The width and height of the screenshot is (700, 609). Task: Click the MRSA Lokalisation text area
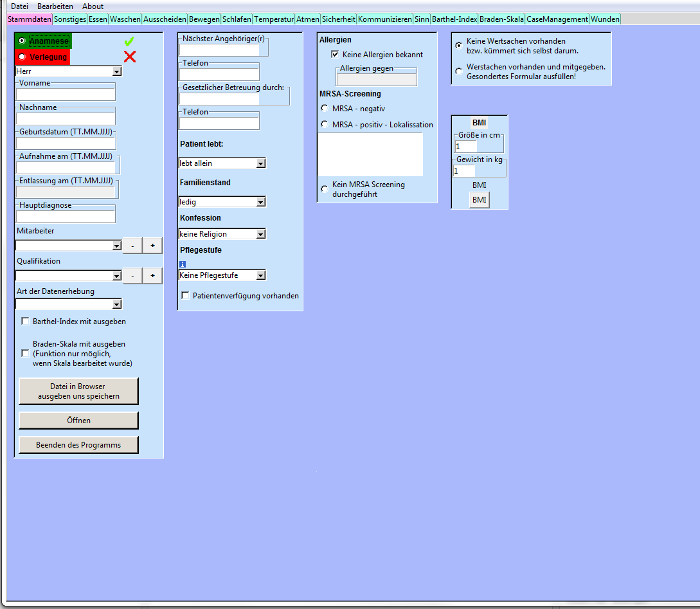pos(370,154)
